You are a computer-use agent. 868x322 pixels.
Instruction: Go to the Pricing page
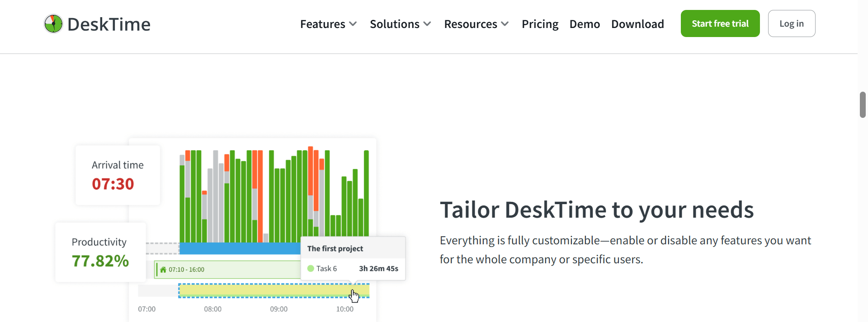[540, 24]
